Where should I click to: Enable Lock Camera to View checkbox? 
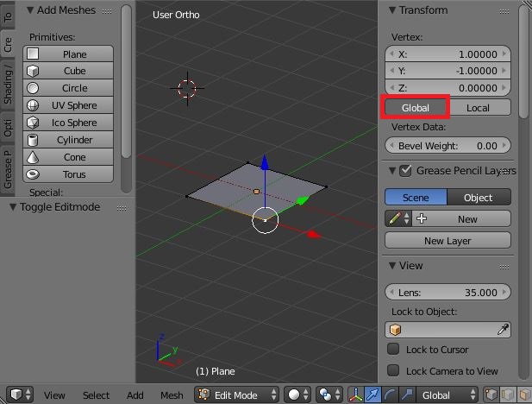tap(393, 370)
